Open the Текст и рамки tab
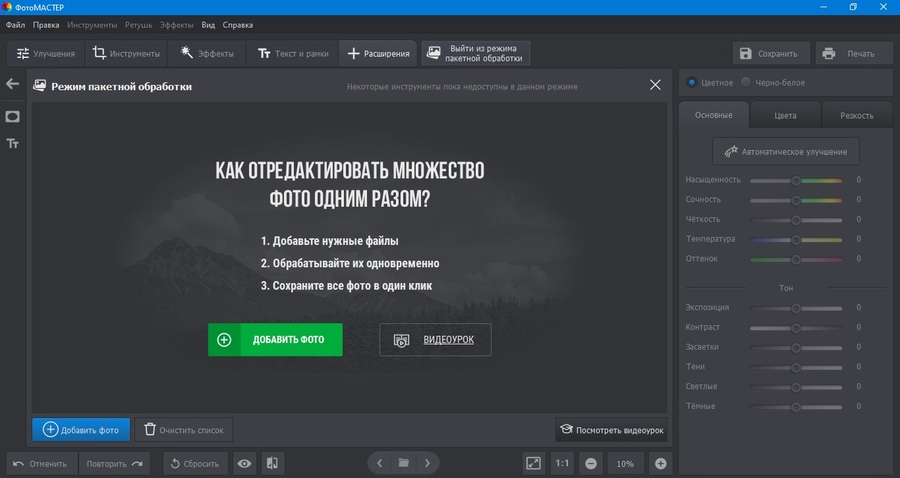Screen dimensions: 900x478 293,53
